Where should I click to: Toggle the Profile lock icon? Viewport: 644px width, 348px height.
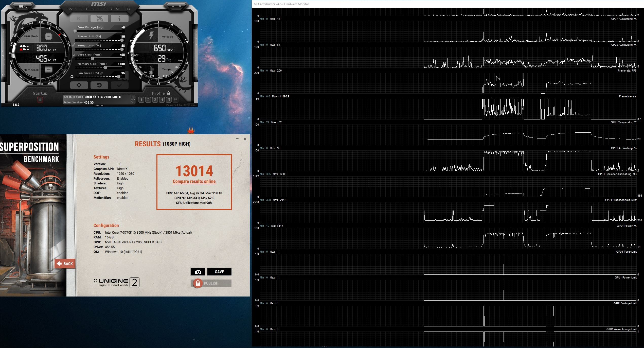(169, 93)
